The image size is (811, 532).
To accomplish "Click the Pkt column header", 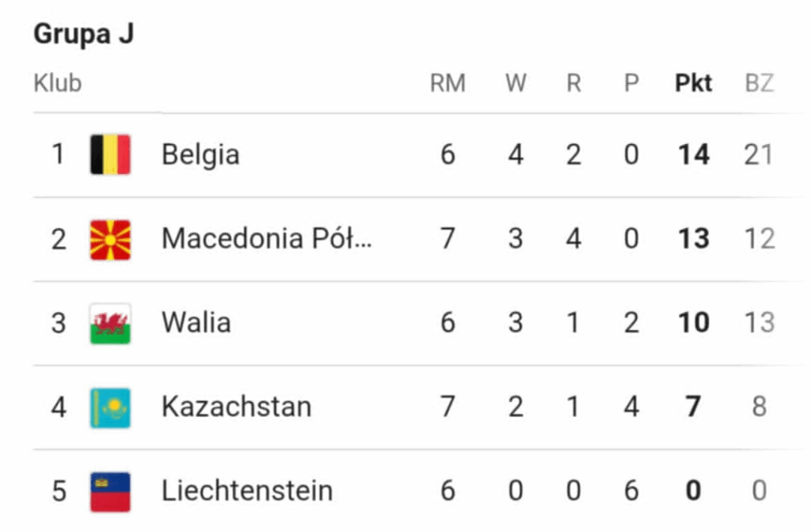I will pos(693,83).
